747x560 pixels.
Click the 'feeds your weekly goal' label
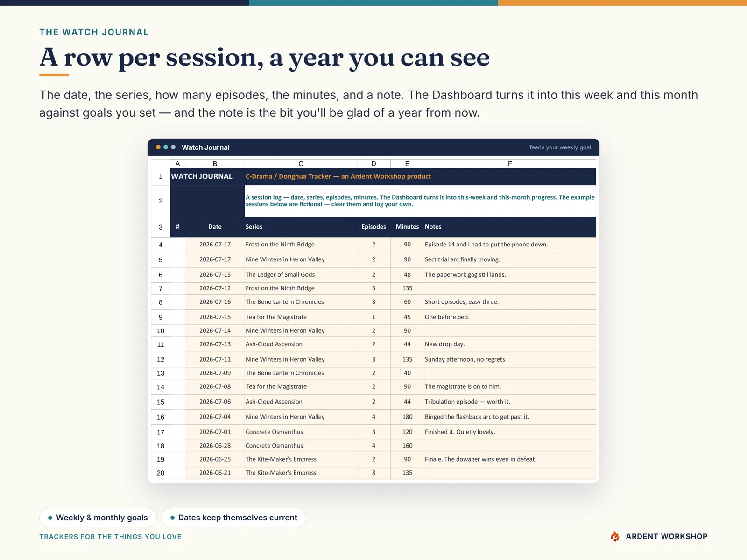click(x=560, y=147)
